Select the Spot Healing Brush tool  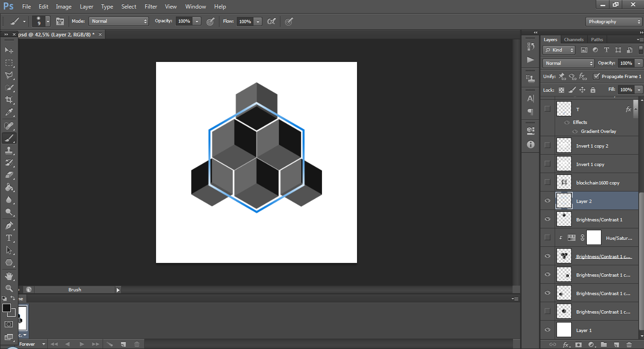coord(9,126)
